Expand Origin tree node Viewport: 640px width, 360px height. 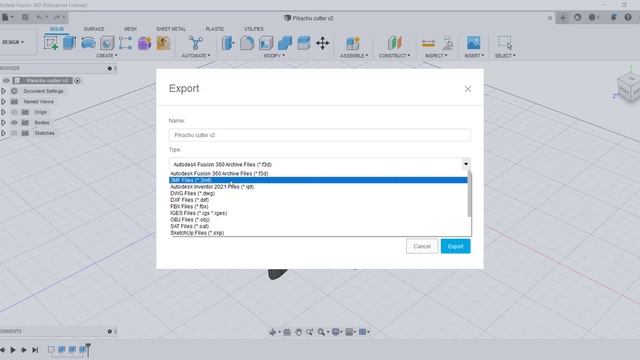[x=3, y=112]
